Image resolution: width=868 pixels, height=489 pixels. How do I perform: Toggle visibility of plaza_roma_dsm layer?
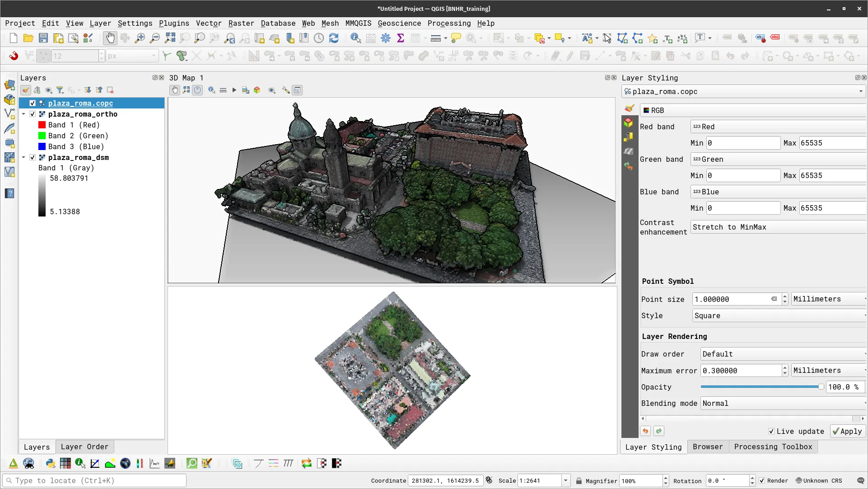point(33,157)
